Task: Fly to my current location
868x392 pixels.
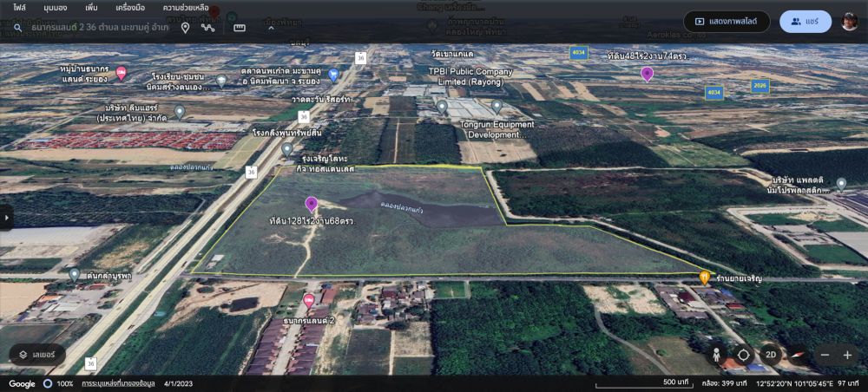Action: click(x=743, y=355)
